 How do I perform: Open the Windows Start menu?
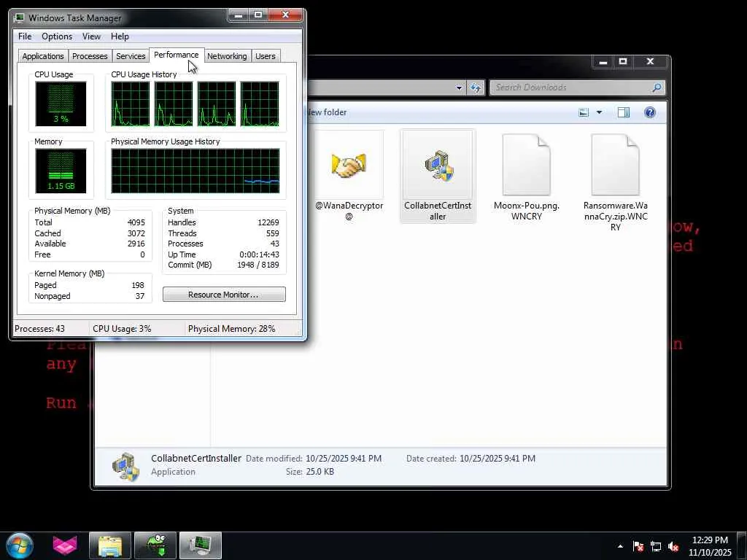coord(20,545)
